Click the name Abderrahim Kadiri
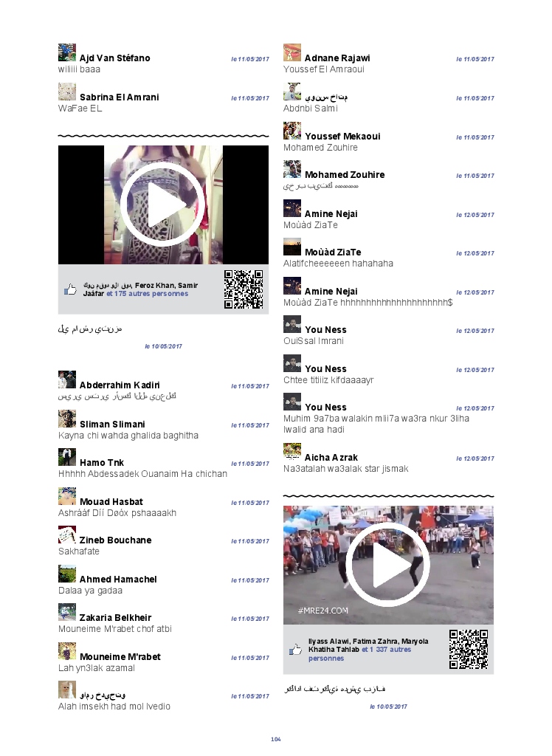 tap(120, 385)
